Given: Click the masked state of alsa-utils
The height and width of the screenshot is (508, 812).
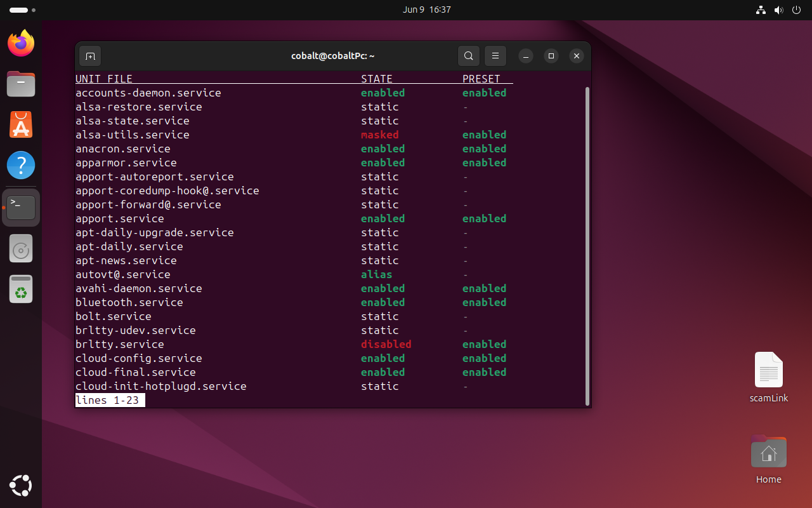Looking at the screenshot, I should 380,135.
